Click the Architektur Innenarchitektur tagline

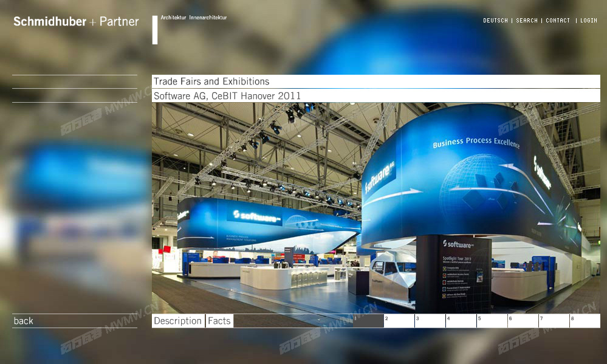(194, 18)
